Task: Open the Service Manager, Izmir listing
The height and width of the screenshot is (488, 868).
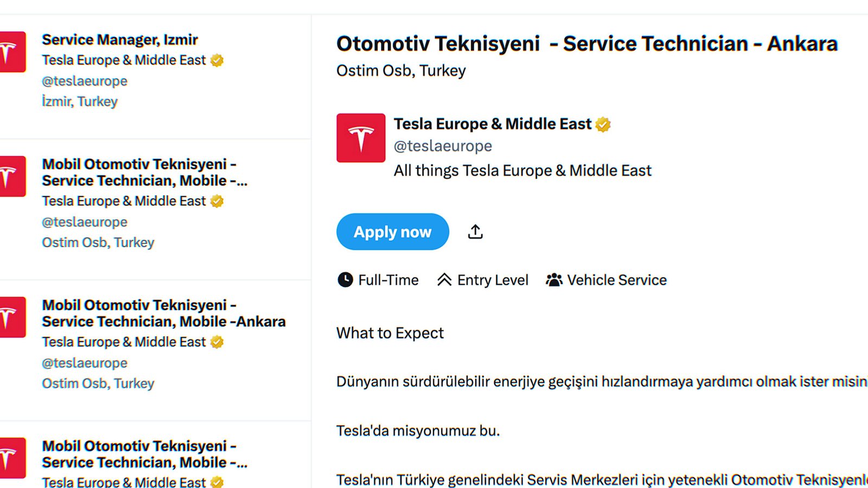Action: click(120, 40)
